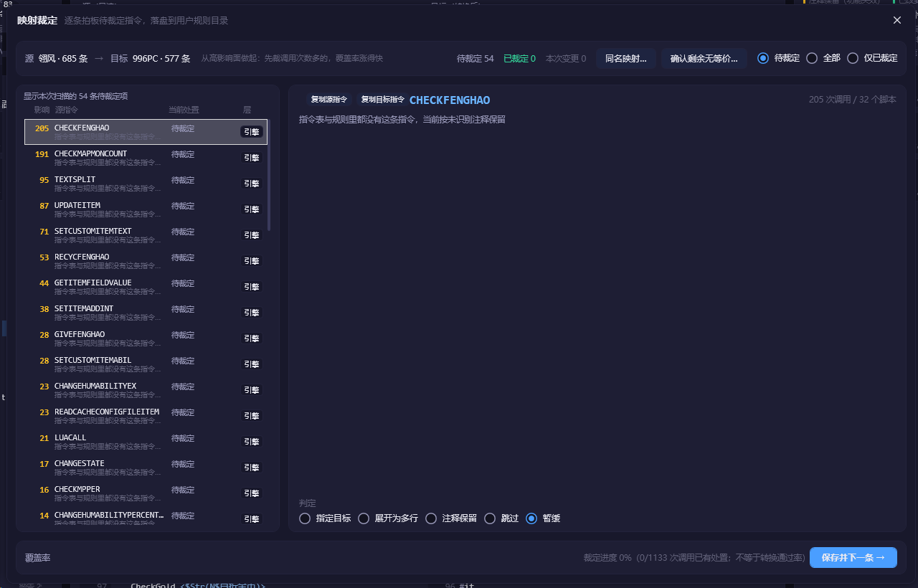The height and width of the screenshot is (588, 918).
Task: Close the 映射裁定 dialog
Action: click(897, 20)
